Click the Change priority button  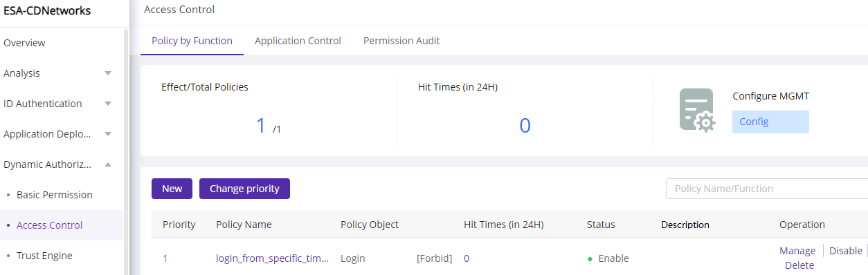[244, 189]
